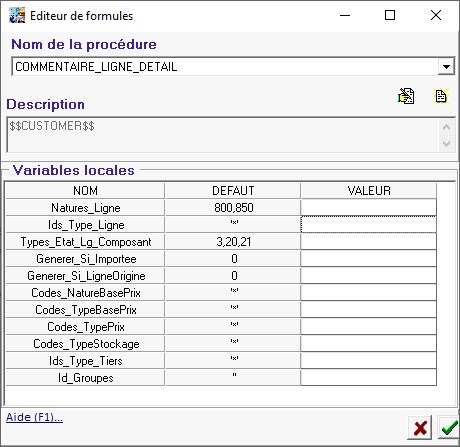Click the VALEUR cell for Types_Etat_Lg_Composant
This screenshot has width=460, height=447.
click(x=369, y=242)
